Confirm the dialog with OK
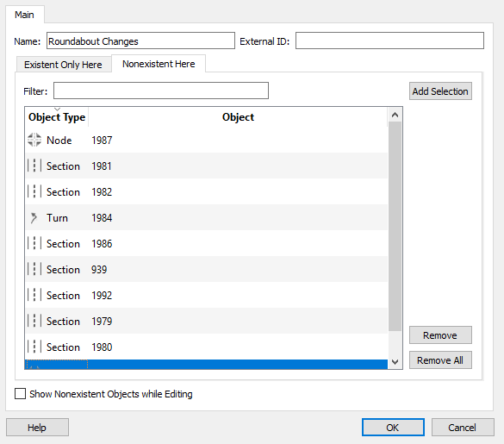 (393, 428)
